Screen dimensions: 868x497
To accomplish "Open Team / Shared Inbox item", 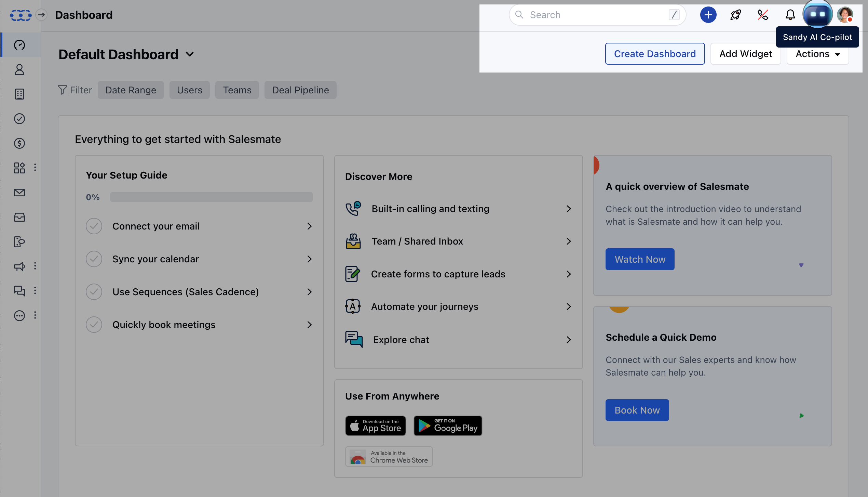I will click(458, 241).
